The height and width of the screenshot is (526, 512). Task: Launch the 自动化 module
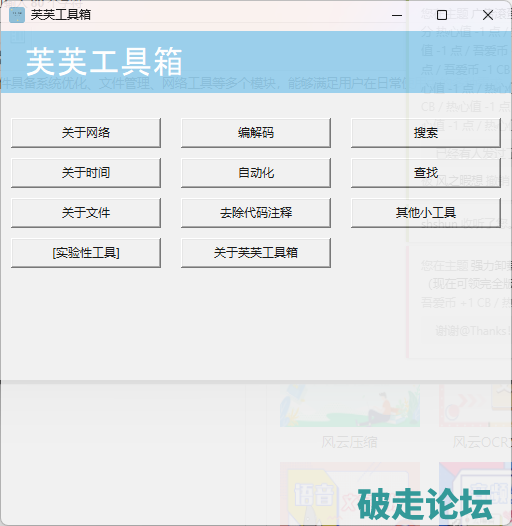[256, 173]
